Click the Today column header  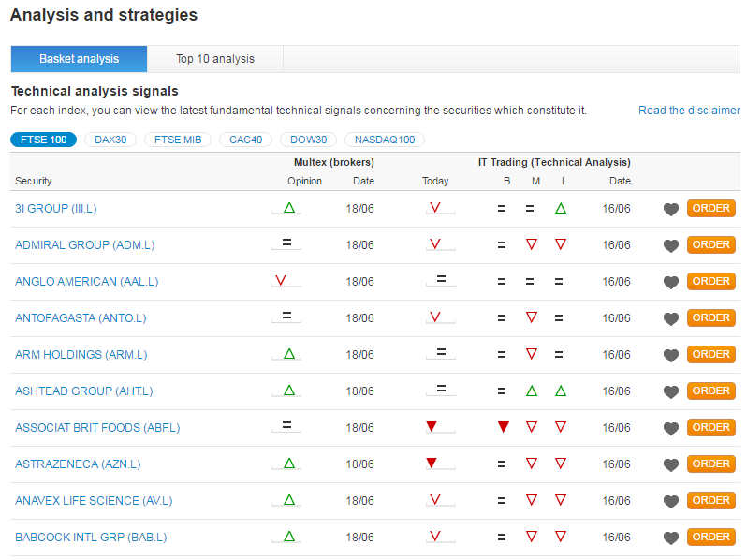(x=435, y=181)
